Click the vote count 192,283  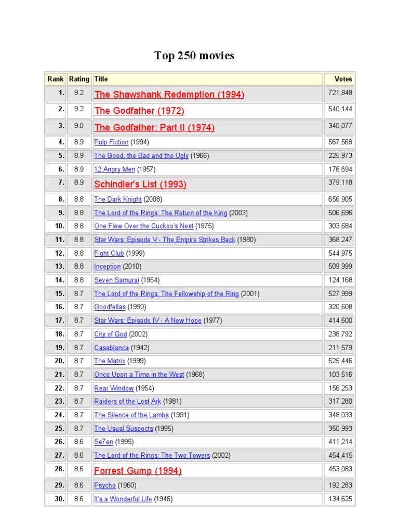pyautogui.click(x=340, y=485)
